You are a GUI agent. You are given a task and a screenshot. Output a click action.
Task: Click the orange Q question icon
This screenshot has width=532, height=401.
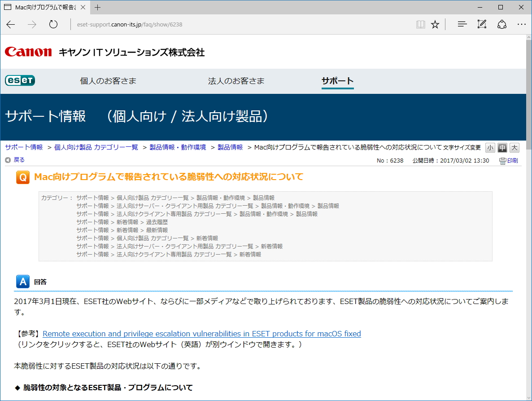23,177
